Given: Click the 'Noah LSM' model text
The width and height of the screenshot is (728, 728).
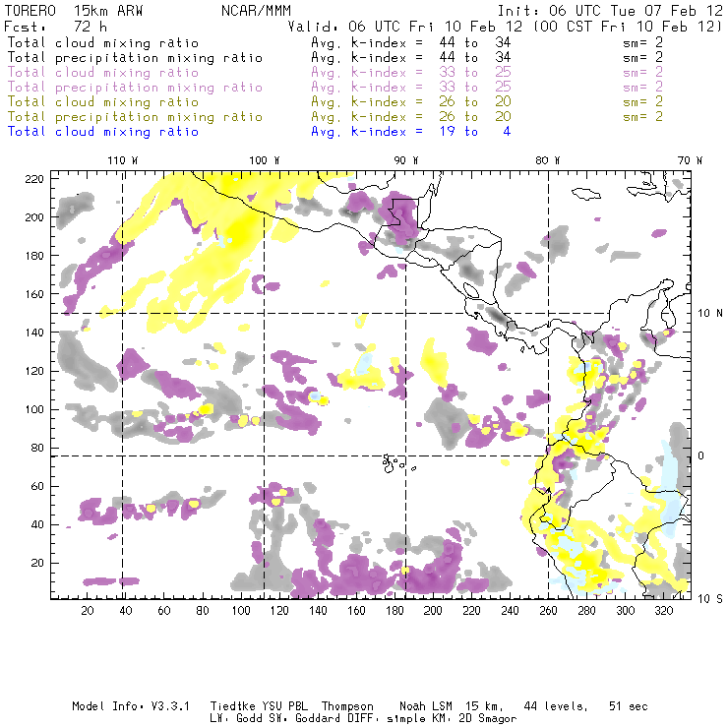Looking at the screenshot, I should [x=426, y=706].
